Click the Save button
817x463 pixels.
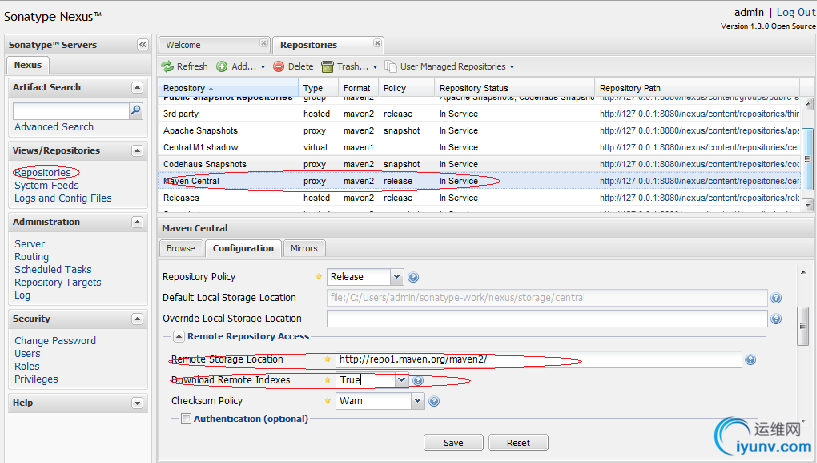453,443
